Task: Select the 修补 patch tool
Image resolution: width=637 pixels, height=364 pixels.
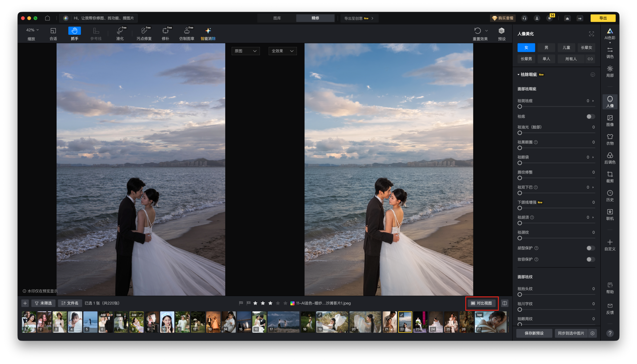Action: (x=165, y=34)
